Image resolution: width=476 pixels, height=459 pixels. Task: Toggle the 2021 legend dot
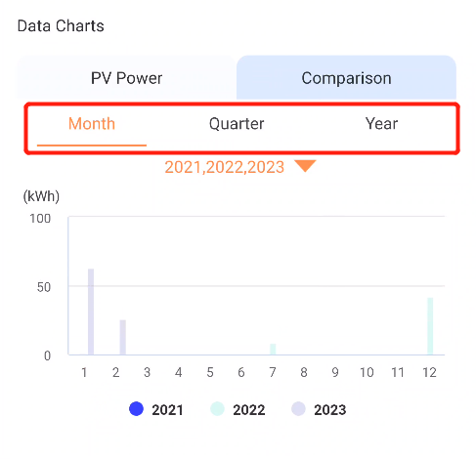136,409
